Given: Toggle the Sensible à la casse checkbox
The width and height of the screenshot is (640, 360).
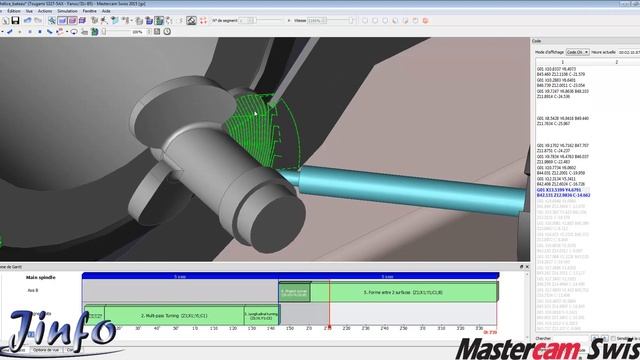Looking at the screenshot, I should pos(613,338).
